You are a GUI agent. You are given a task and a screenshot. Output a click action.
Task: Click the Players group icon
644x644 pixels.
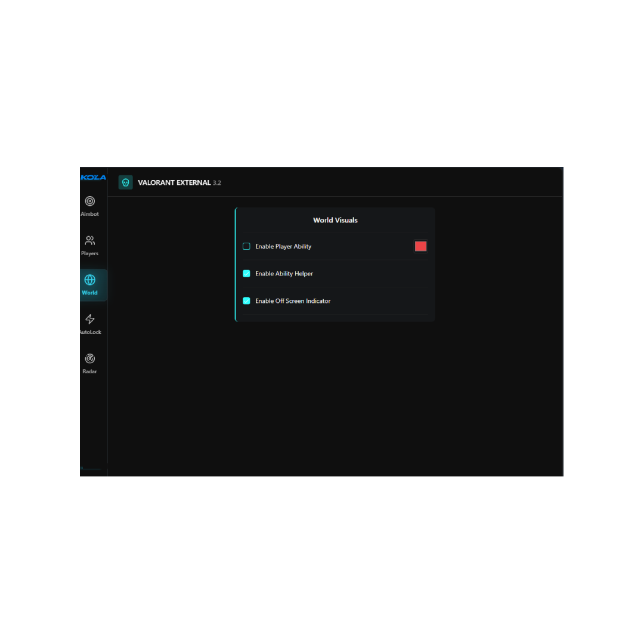click(90, 240)
